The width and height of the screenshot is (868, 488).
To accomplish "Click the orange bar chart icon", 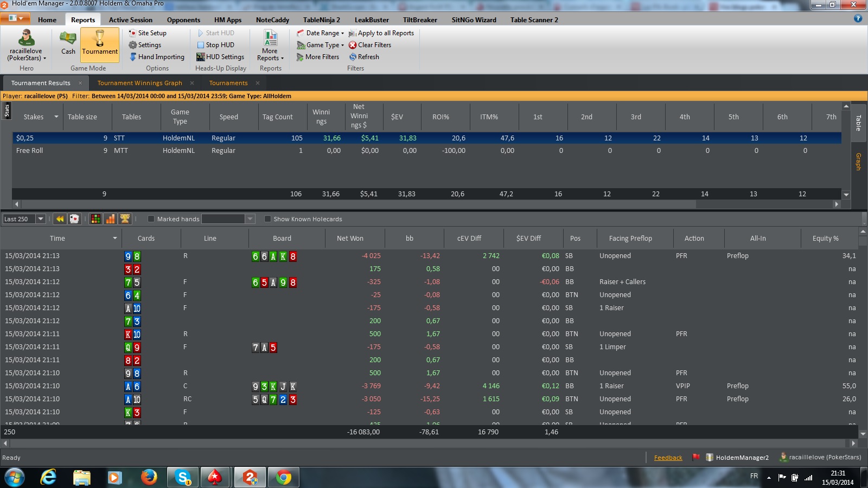I will click(110, 219).
